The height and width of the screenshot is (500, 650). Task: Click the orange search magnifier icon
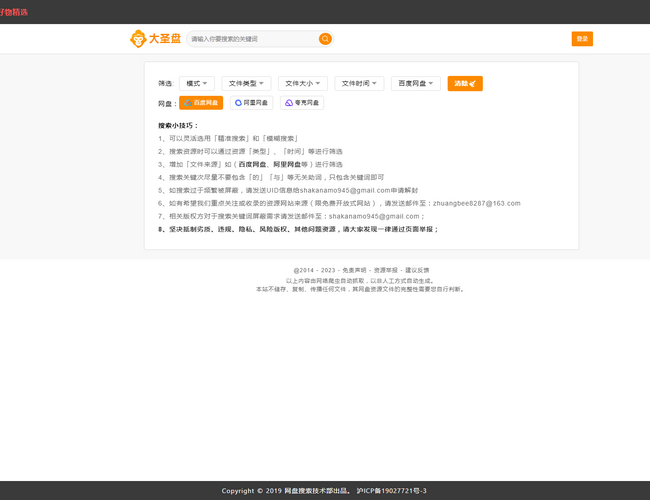point(325,39)
